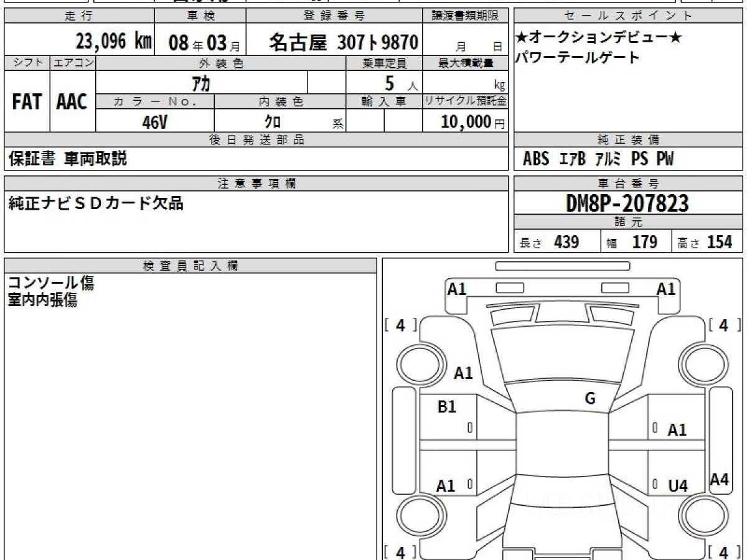Select the パワーテールゲート text
Screen dimensions: 747x560
coord(577,58)
